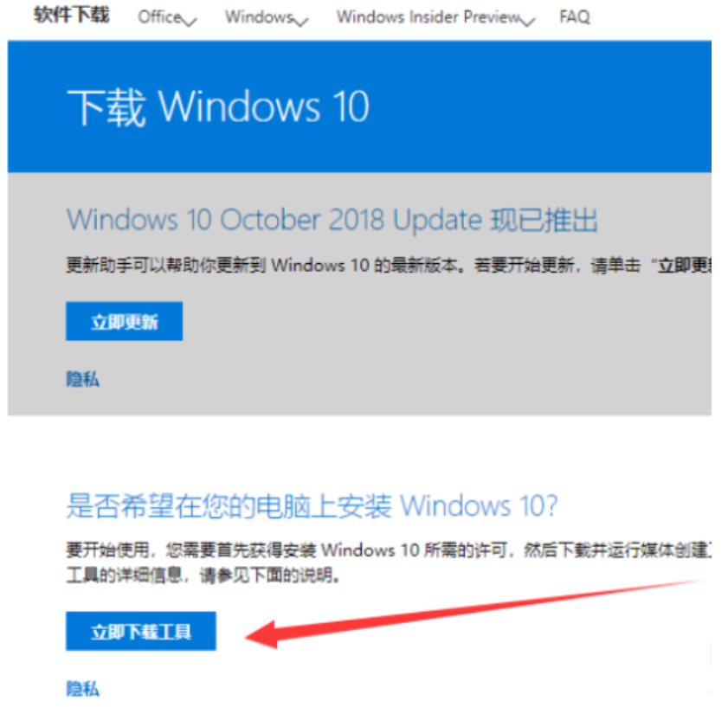Expand the chevron next to Office
This screenshot has height=707, width=728.
(x=190, y=22)
